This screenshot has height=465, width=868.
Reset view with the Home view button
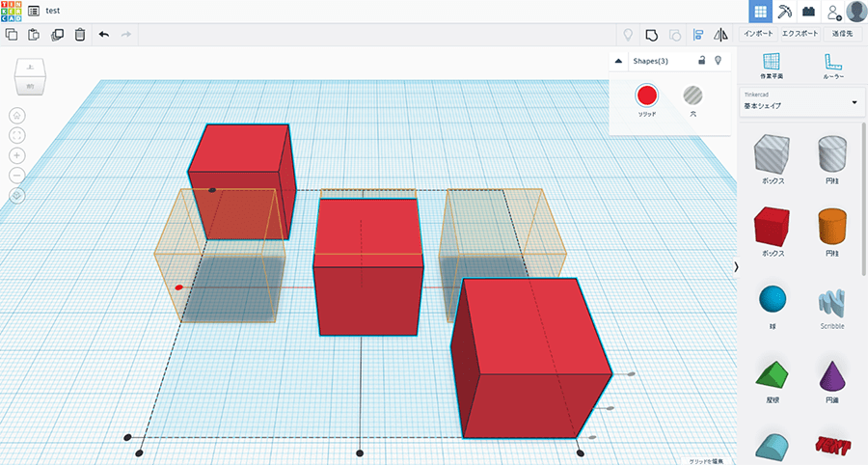click(x=17, y=115)
